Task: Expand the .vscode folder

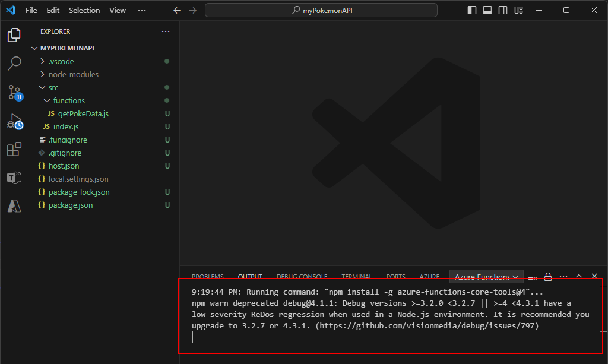Action: coord(104,61)
